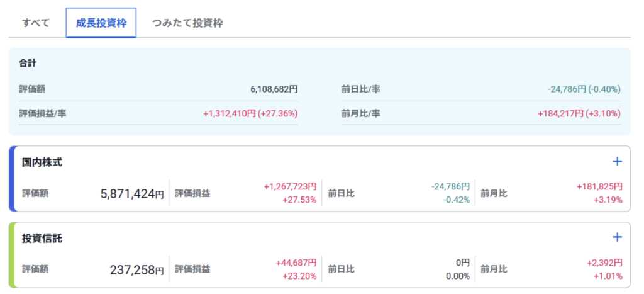This screenshot has width=644, height=294.
Task: Click total gain +1,312,410円 (+27.36%)
Action: pos(250,113)
